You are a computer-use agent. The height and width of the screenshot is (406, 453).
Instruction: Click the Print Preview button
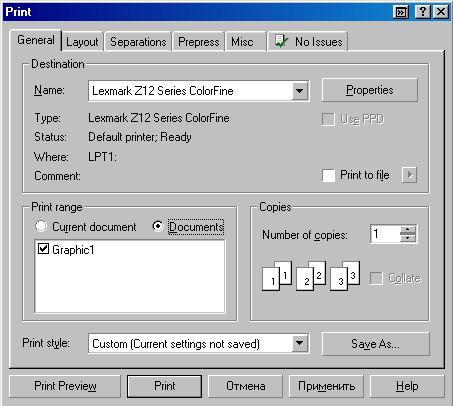65,386
